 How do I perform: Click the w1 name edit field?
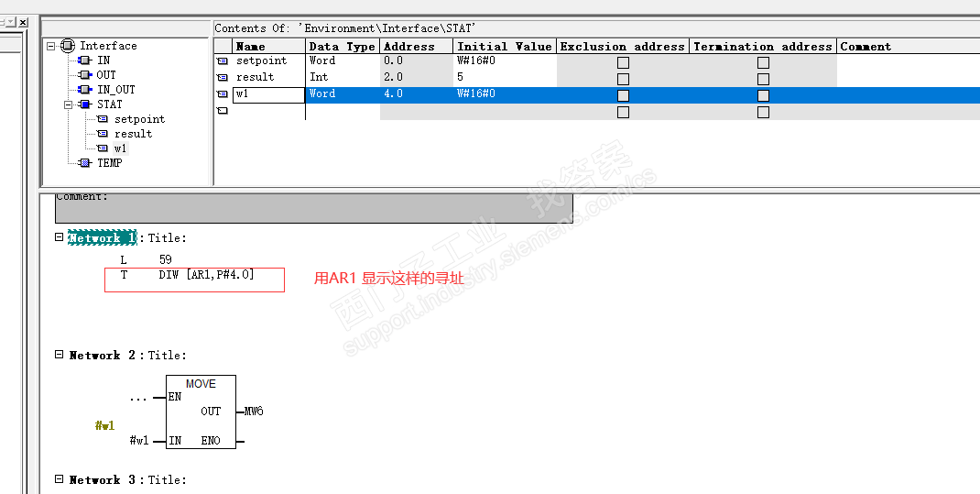point(268,94)
